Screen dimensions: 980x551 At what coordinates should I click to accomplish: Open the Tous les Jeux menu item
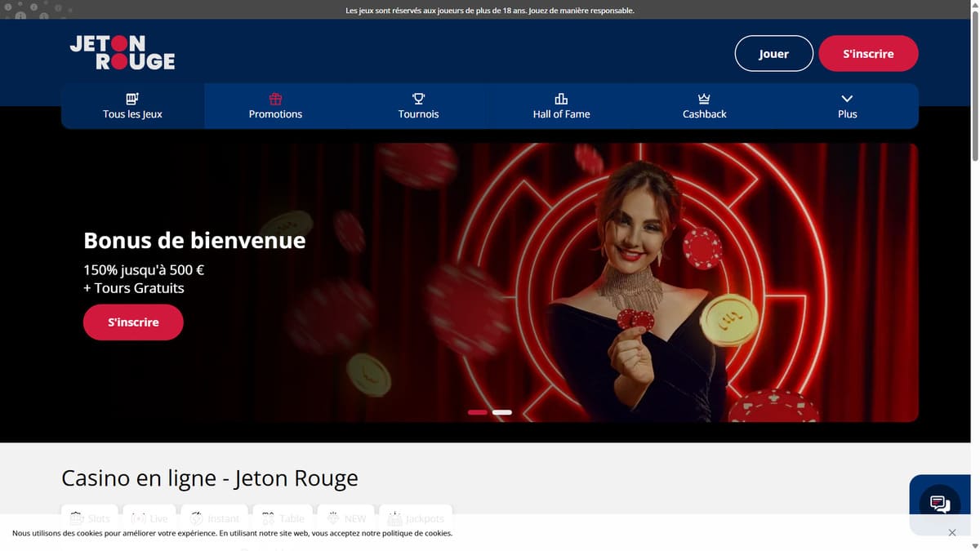click(x=132, y=106)
